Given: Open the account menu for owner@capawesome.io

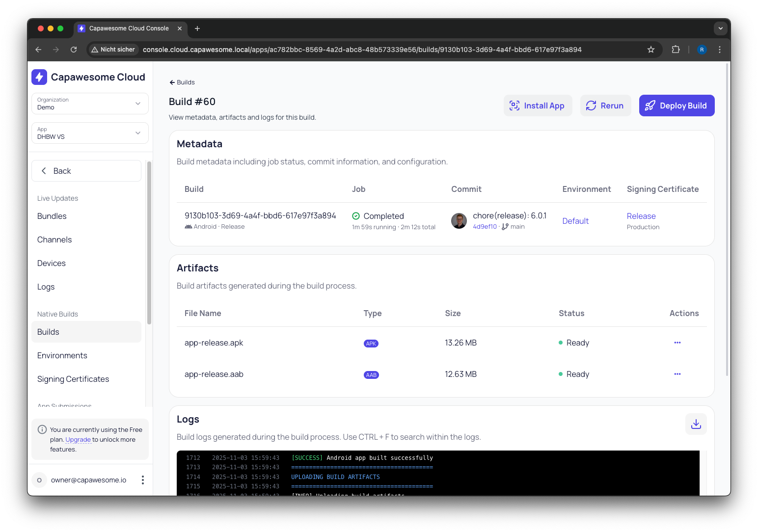Looking at the screenshot, I should [143, 480].
